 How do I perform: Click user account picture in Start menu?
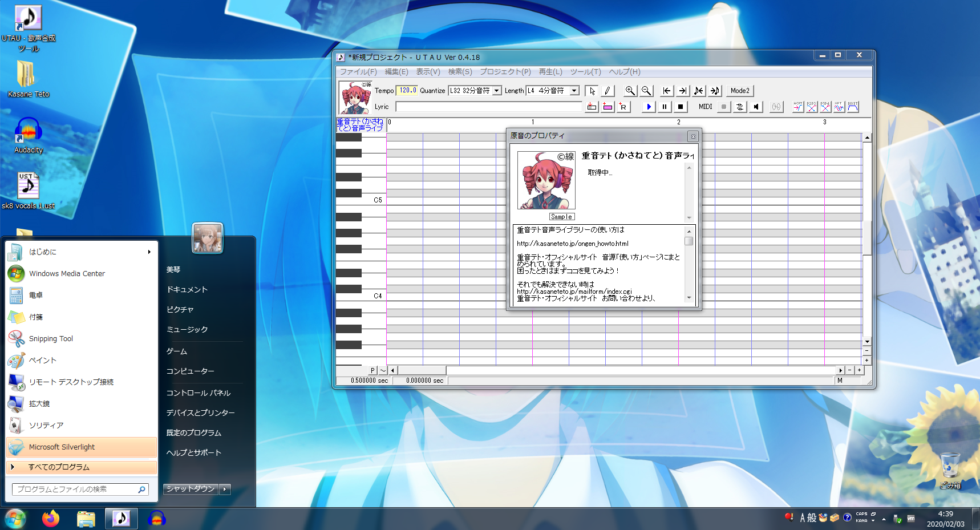click(x=208, y=238)
